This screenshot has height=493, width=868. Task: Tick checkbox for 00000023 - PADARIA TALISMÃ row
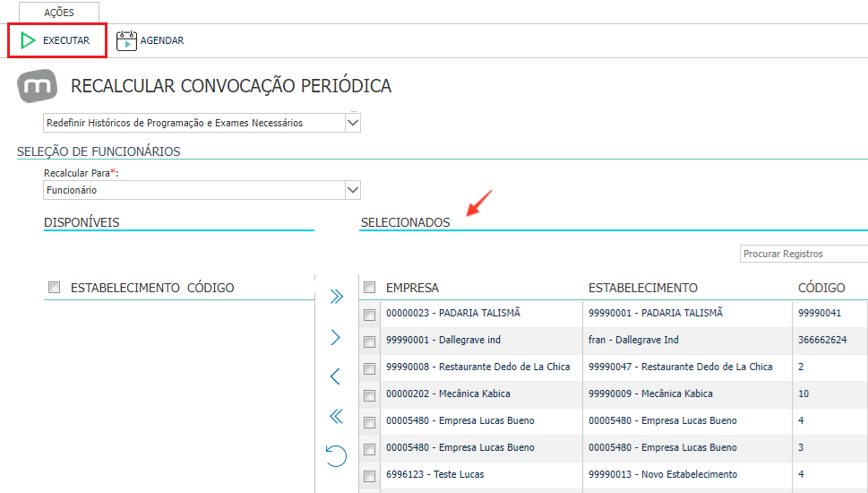[369, 315]
